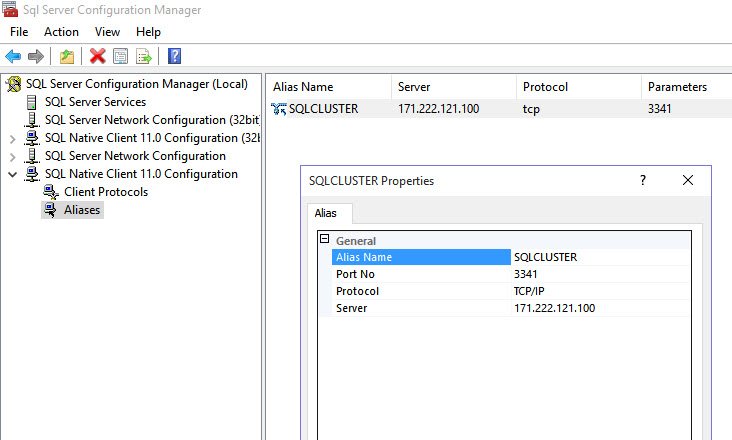This screenshot has height=440, width=732.
Task: Click the Aliases node icon
Action: (50, 210)
